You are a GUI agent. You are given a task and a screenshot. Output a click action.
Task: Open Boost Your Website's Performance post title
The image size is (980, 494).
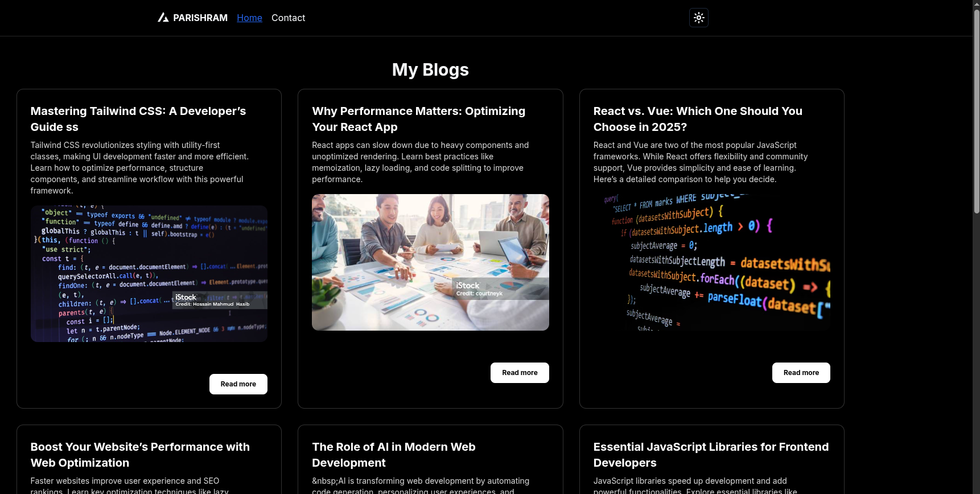pos(140,455)
